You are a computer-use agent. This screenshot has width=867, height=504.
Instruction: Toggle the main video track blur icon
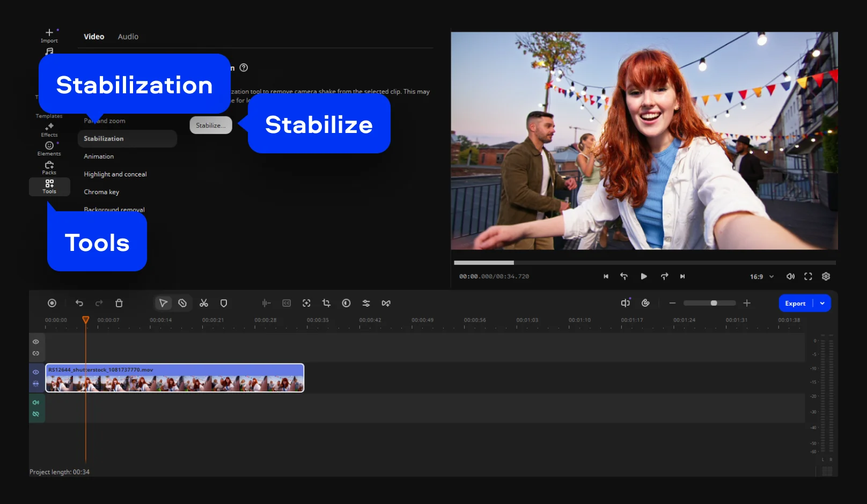(x=36, y=384)
